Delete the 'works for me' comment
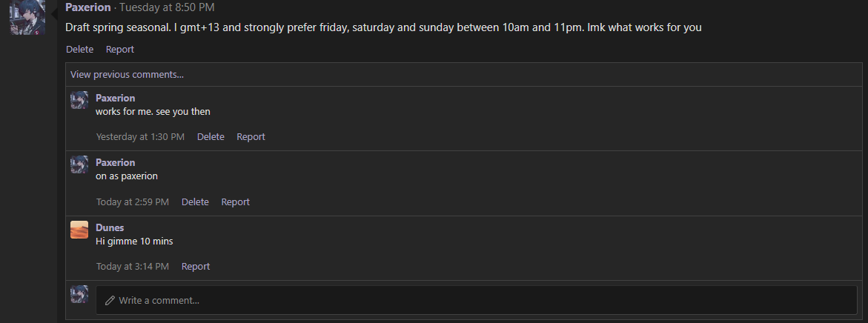 coord(211,136)
